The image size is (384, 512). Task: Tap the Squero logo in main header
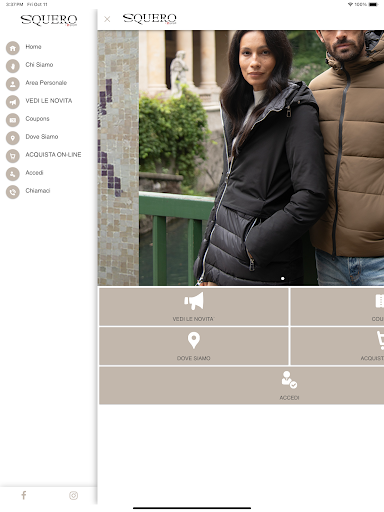pyautogui.click(x=150, y=19)
